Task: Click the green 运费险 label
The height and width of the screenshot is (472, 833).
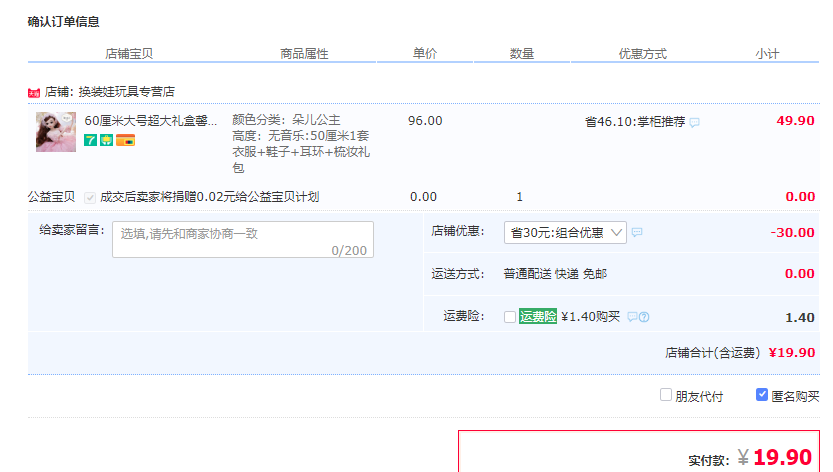Action: coord(538,316)
